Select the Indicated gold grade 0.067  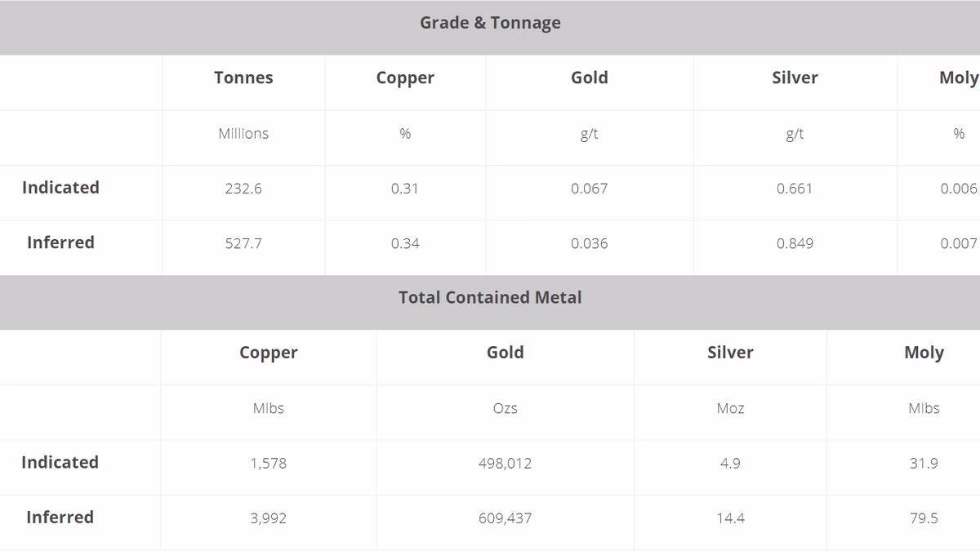[x=590, y=189]
